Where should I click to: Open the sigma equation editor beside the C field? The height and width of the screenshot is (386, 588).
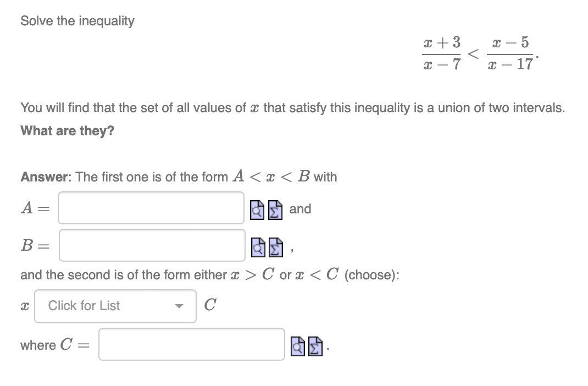coord(315,346)
